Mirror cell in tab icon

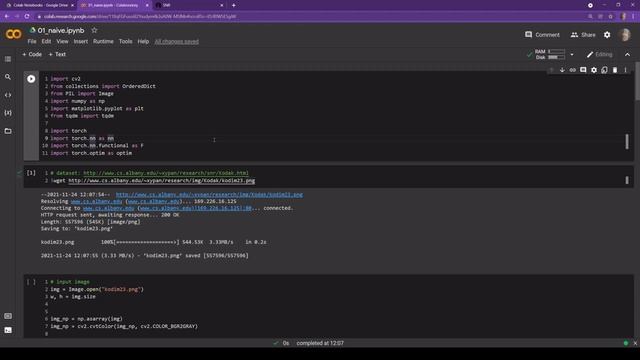[x=604, y=70]
